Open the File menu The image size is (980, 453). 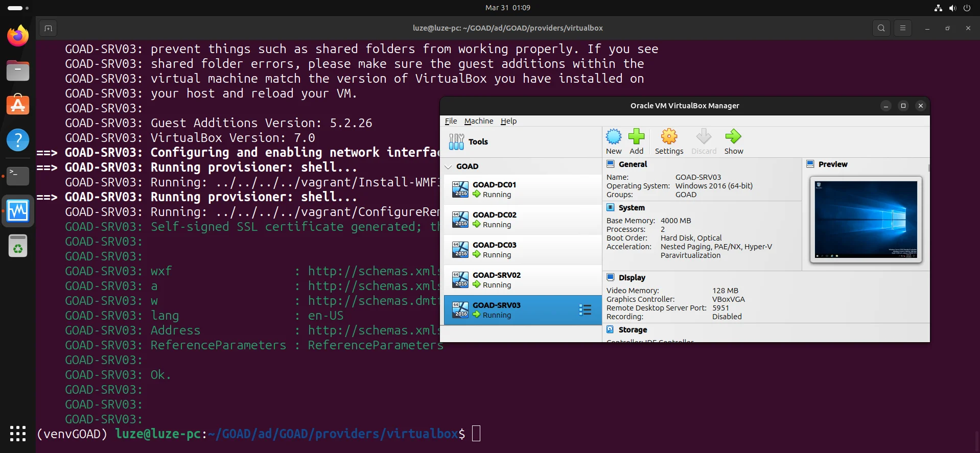[x=451, y=121]
